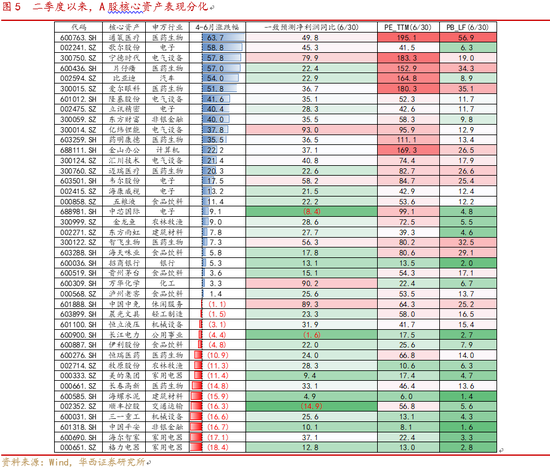Select stock code 600763.SH cell
The height and width of the screenshot is (468, 550).
(x=78, y=38)
